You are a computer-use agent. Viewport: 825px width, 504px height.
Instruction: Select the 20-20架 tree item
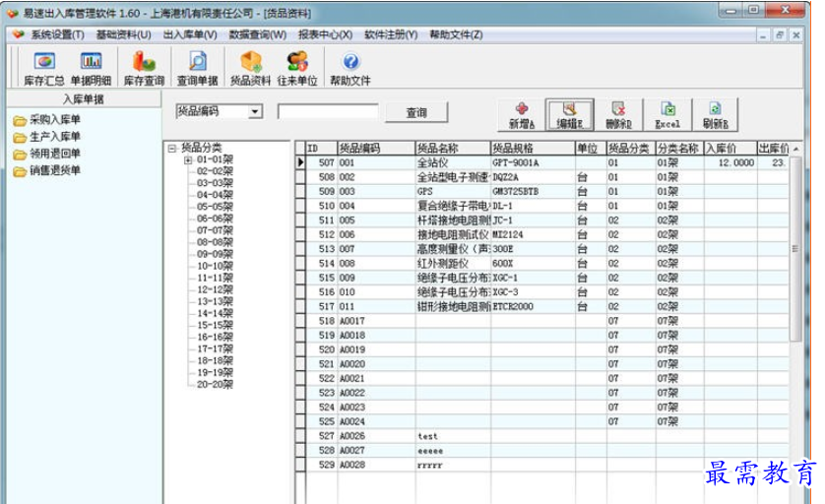click(215, 385)
